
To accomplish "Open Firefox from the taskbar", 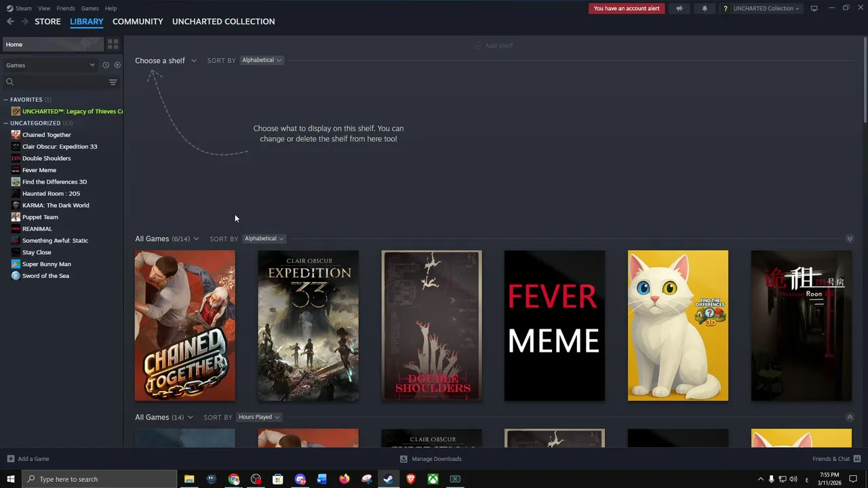I will coord(344,479).
